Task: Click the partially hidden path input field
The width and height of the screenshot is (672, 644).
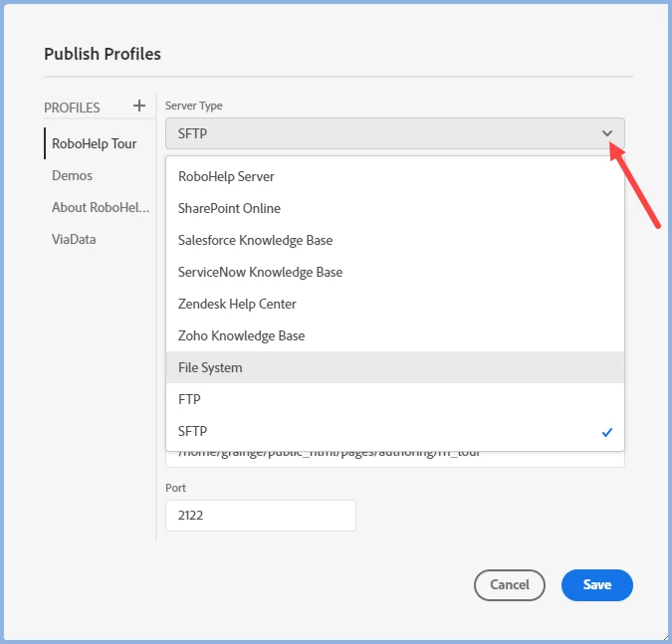Action: point(394,459)
